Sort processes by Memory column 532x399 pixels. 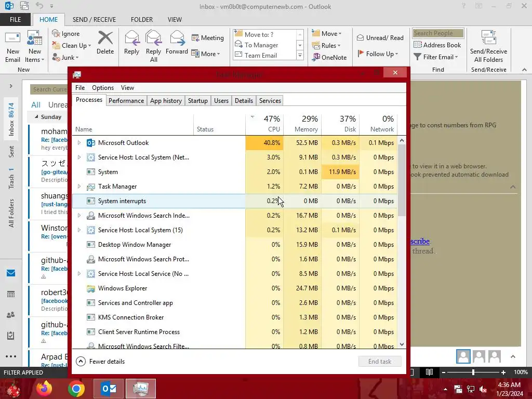coord(302,124)
